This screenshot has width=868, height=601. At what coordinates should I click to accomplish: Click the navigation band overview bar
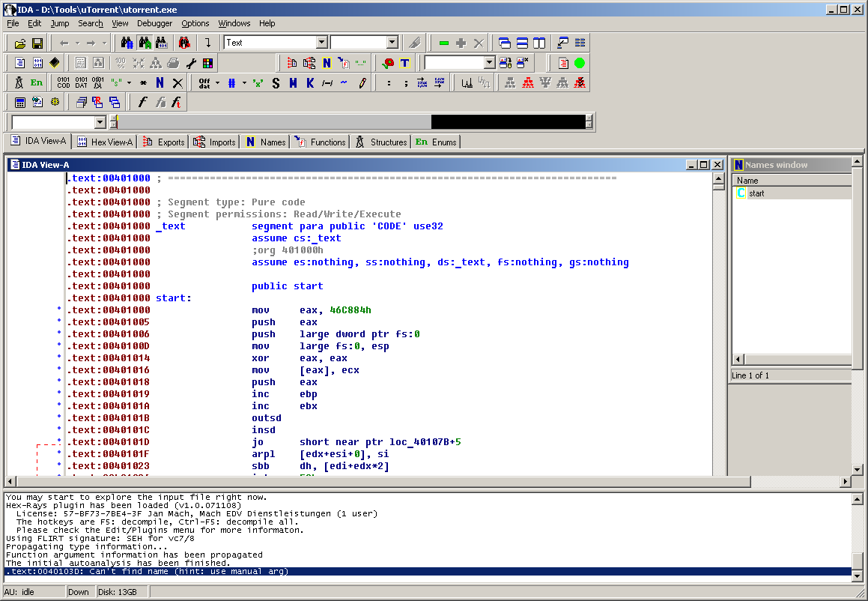[352, 122]
